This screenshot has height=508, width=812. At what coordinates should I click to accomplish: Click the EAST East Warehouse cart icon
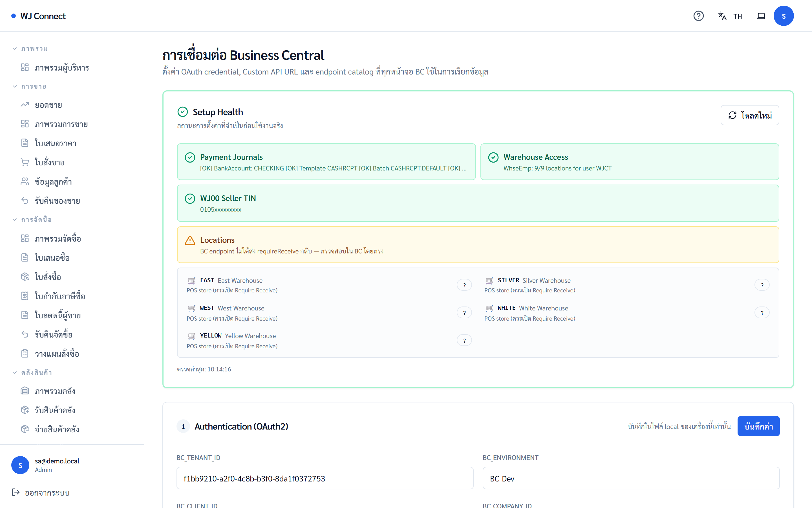pyautogui.click(x=192, y=281)
